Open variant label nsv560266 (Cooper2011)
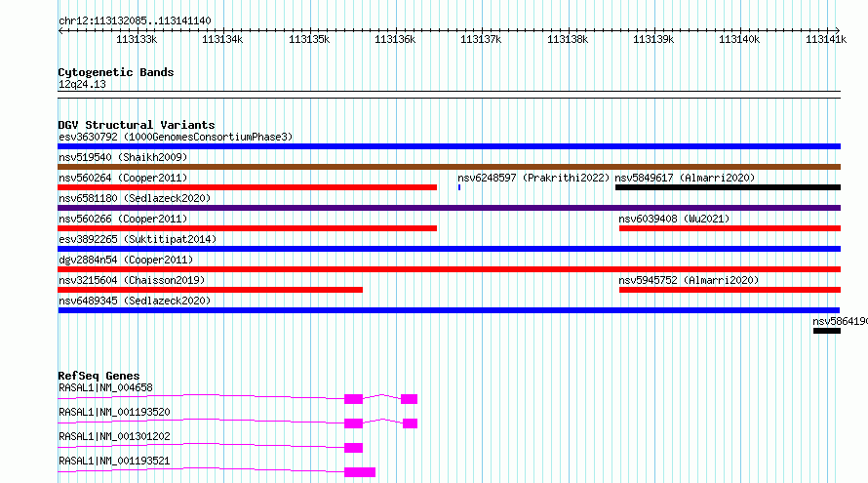The width and height of the screenshot is (868, 483). click(x=123, y=219)
